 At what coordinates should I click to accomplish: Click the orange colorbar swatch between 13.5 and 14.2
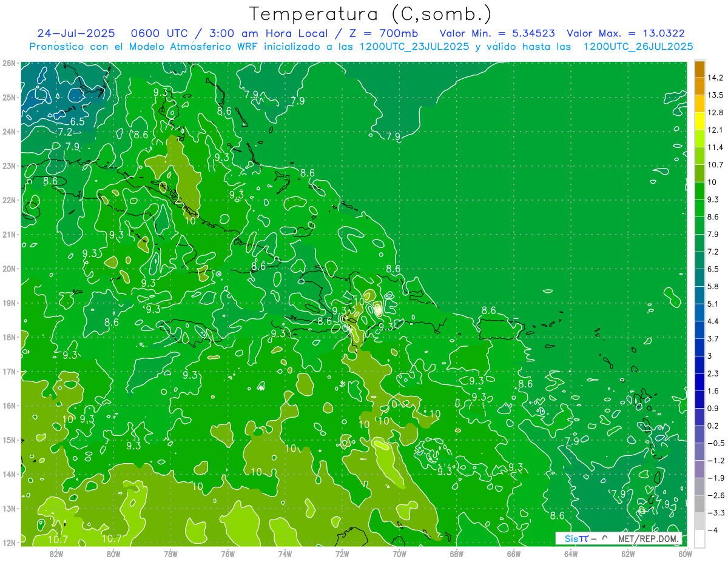tap(699, 86)
